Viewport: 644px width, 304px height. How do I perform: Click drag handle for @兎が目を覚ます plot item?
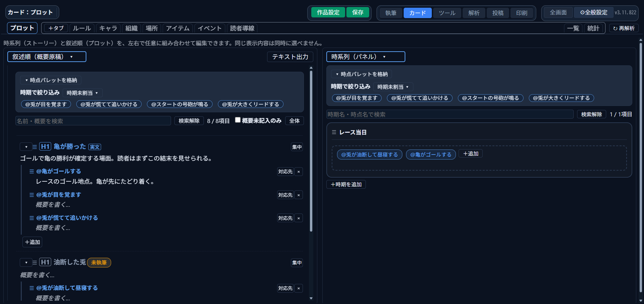point(32,195)
